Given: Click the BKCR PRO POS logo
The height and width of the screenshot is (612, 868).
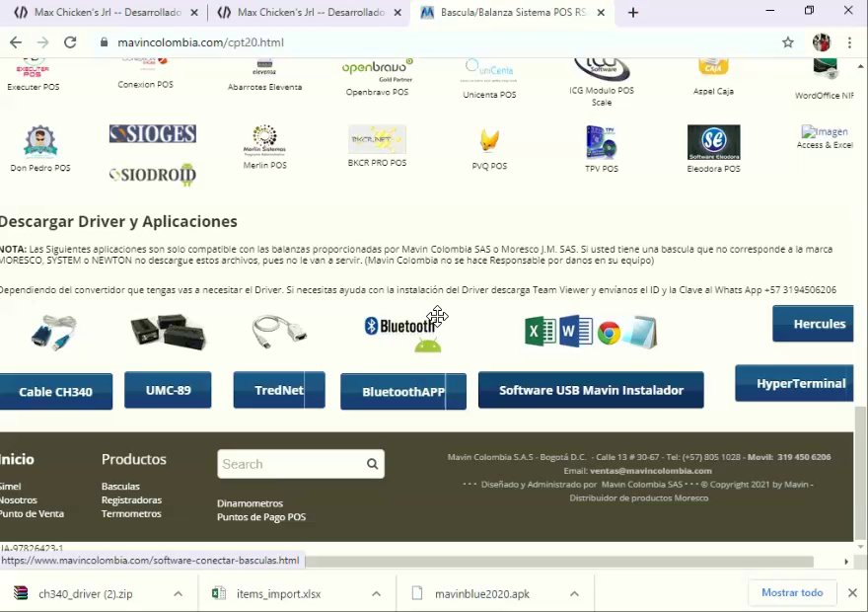Looking at the screenshot, I should coord(377,139).
